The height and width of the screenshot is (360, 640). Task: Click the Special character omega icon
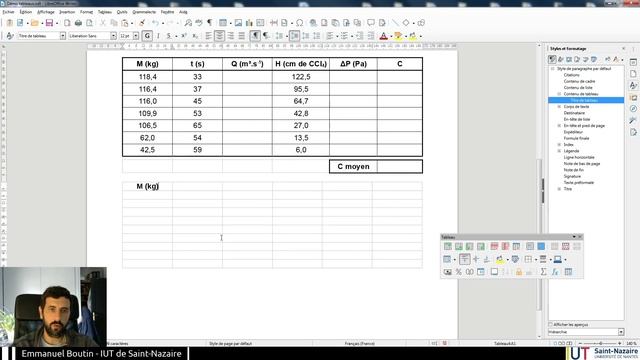(300, 23)
